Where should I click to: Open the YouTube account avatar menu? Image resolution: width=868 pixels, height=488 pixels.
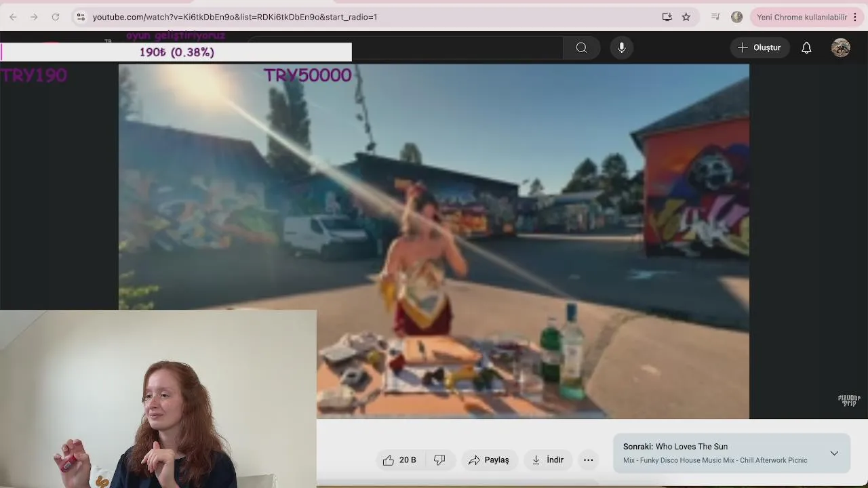click(x=841, y=47)
